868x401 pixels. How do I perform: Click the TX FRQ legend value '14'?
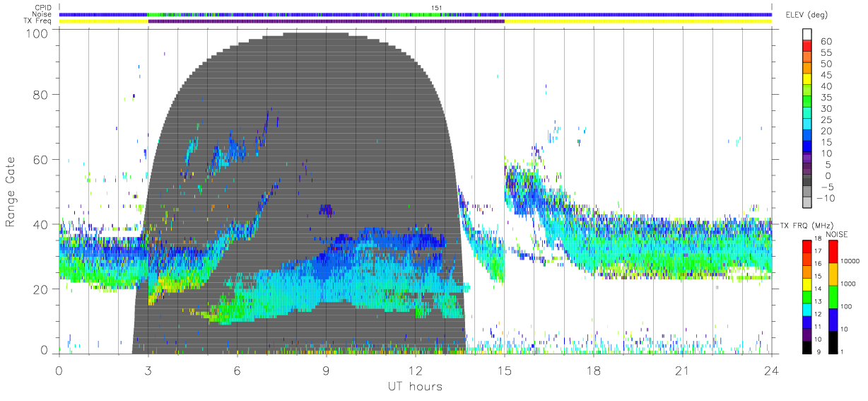(x=818, y=289)
